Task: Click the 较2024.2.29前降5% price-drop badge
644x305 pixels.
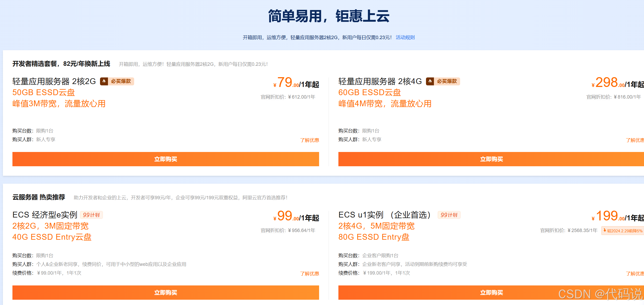Action: [x=623, y=230]
